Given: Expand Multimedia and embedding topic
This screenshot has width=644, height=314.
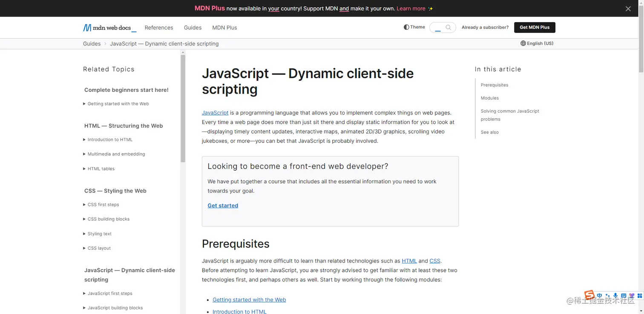Looking at the screenshot, I should [x=114, y=154].
